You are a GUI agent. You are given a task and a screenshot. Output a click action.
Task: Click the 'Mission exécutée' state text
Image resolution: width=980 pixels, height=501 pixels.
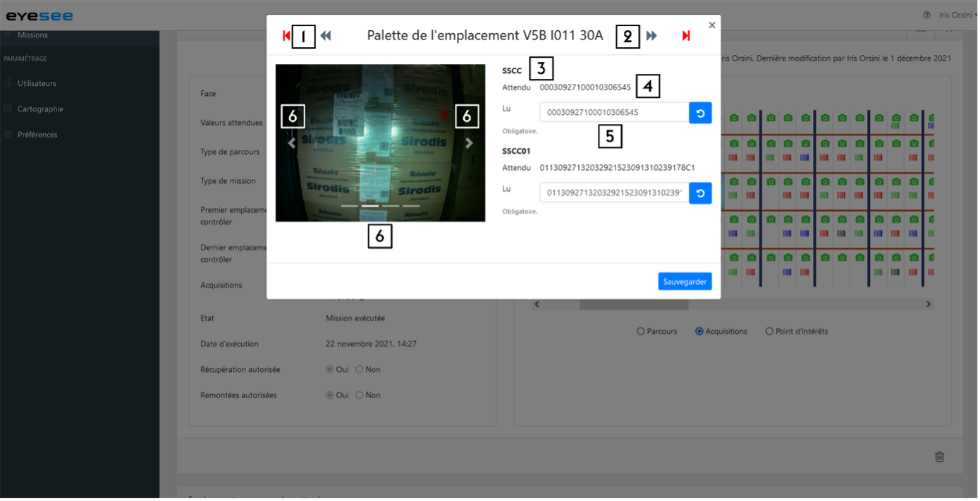[x=355, y=318]
